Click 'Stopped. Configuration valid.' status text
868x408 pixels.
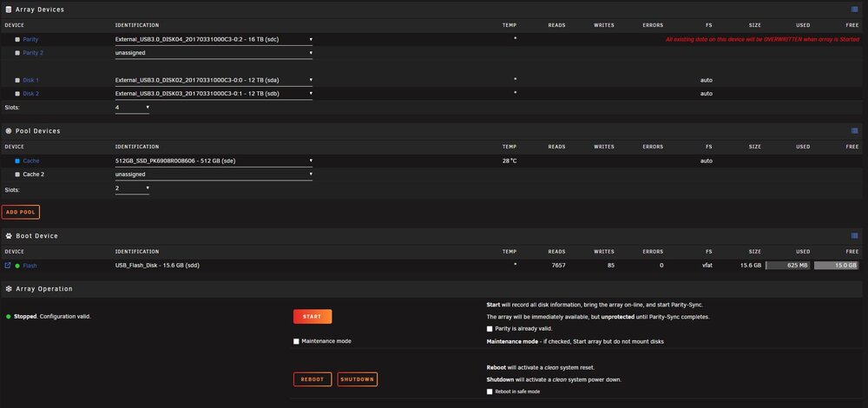[52, 317]
